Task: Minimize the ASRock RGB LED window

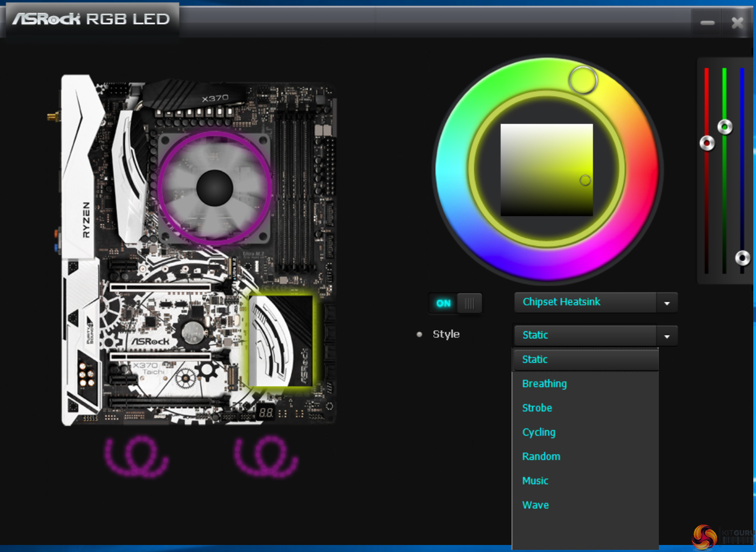Action: [707, 23]
